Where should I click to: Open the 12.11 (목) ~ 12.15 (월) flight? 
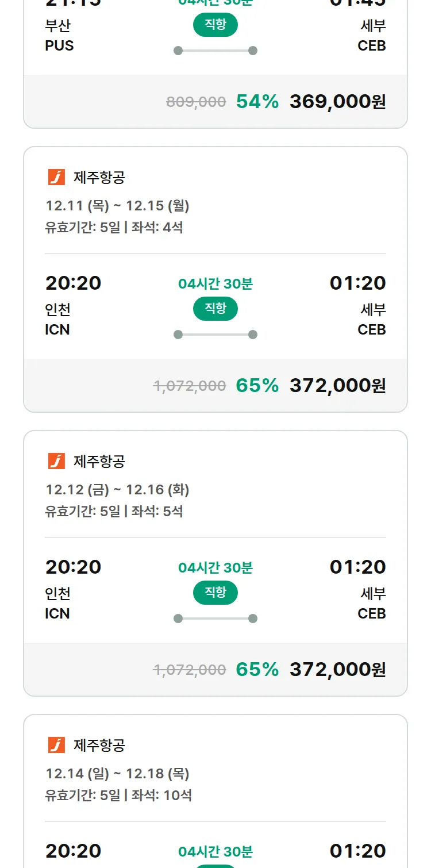pyautogui.click(x=117, y=206)
